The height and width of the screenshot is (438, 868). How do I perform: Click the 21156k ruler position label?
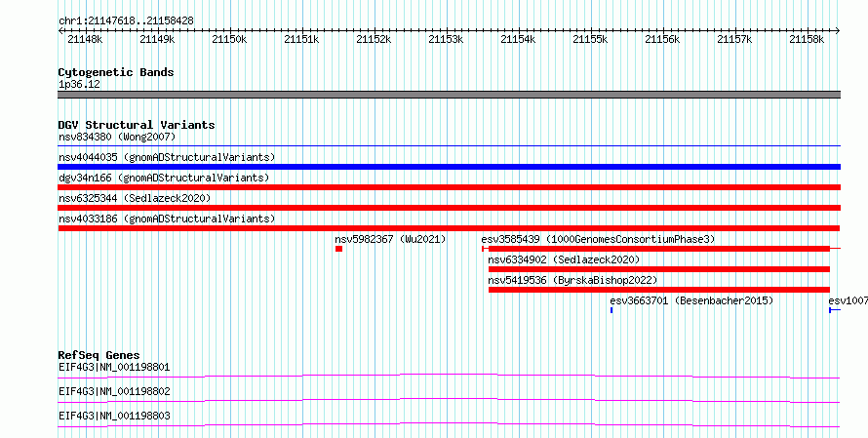(x=662, y=39)
